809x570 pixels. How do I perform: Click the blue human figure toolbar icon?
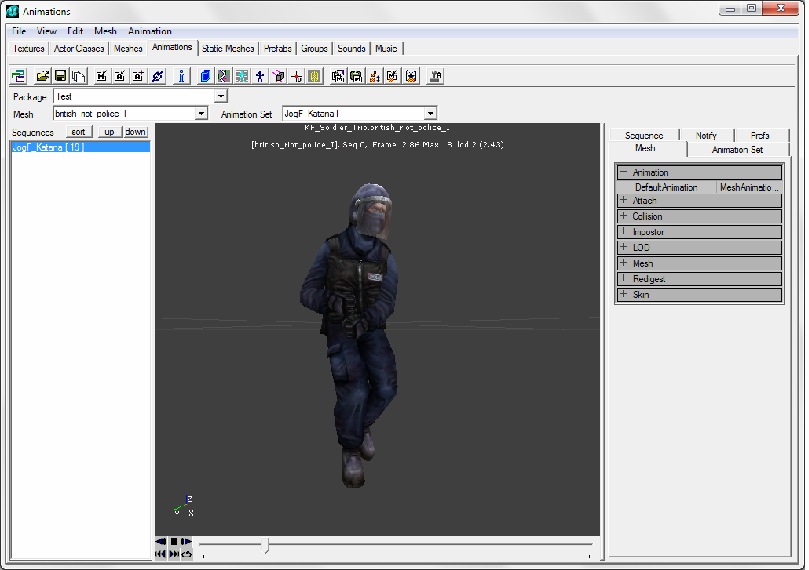point(259,75)
